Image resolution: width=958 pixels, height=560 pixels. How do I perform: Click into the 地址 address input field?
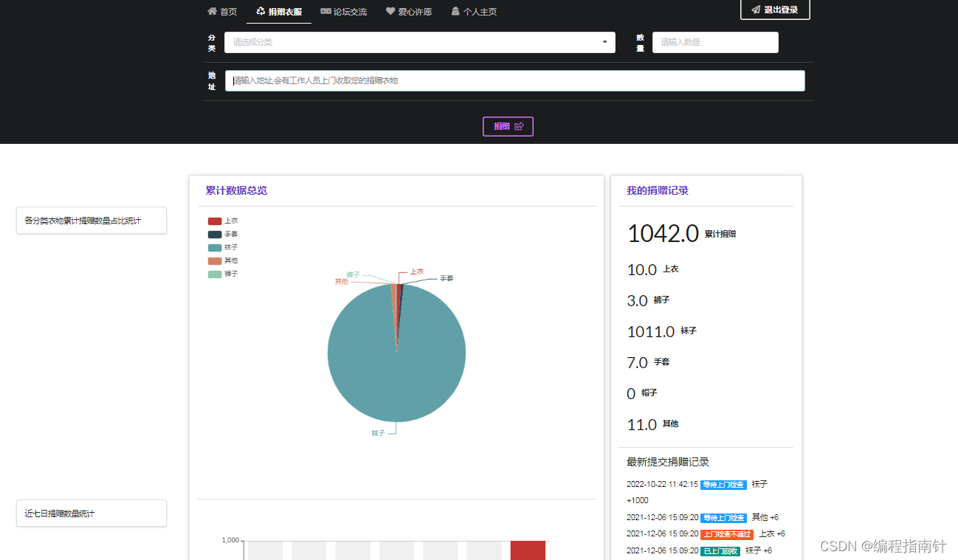(x=517, y=80)
